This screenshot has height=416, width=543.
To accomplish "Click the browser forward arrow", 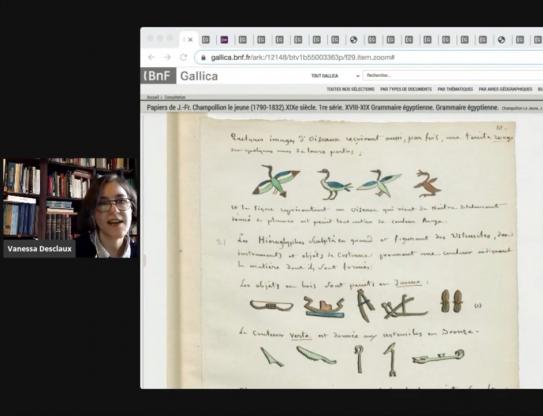I will coord(167,57).
